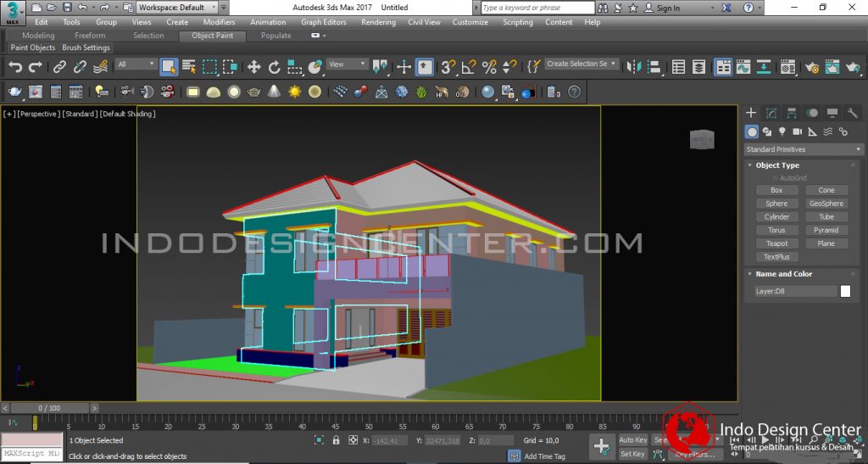The height and width of the screenshot is (464, 868).
Task: Click the Render Production teapot icon
Action: [853, 67]
